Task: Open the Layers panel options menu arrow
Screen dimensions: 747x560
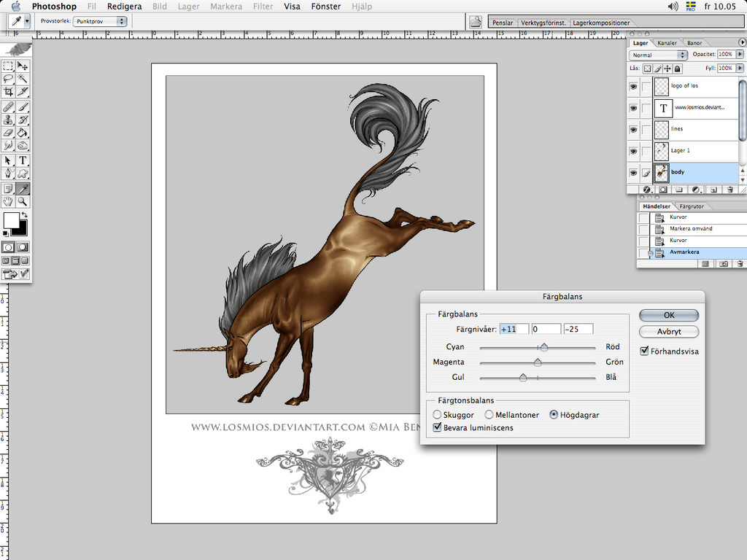Action: tap(742, 42)
